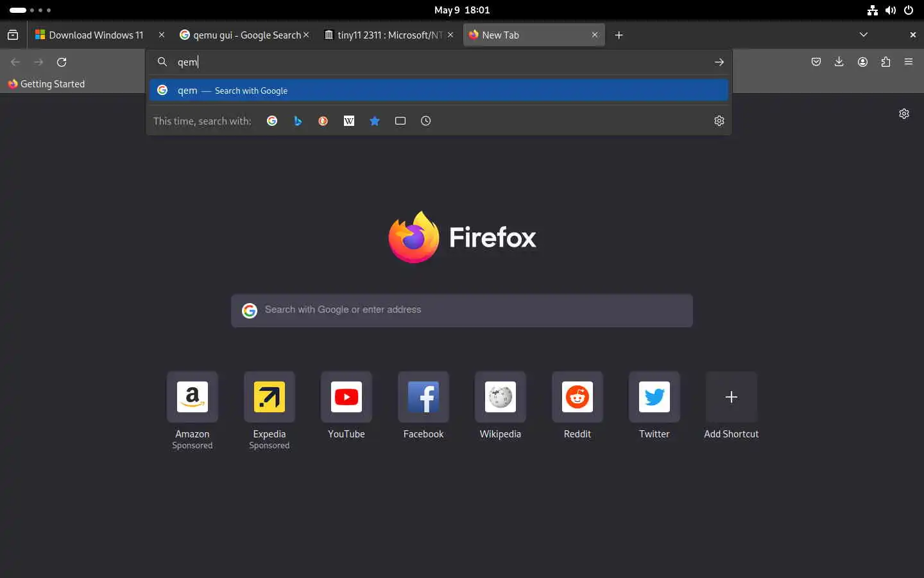Search open tabs using the tab icon
The height and width of the screenshot is (578, 924).
400,121
